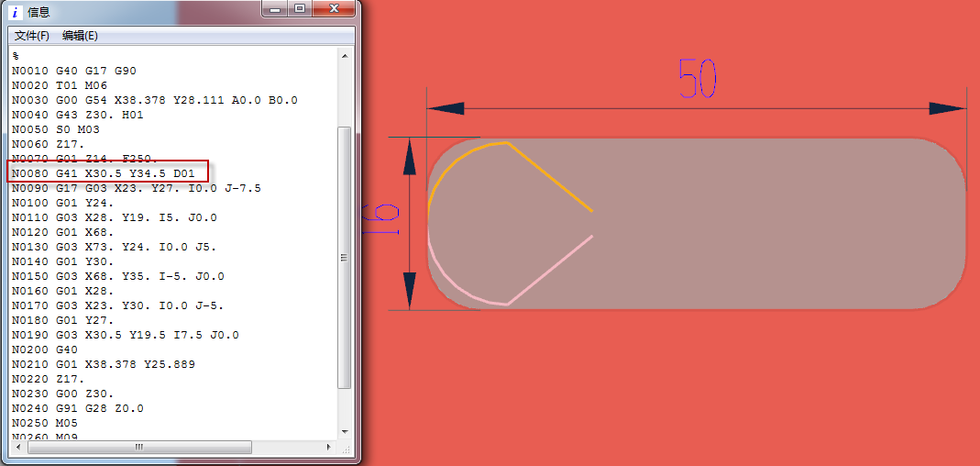Click line N0140 G01 Y30.
This screenshot has height=466, width=980.
point(62,261)
